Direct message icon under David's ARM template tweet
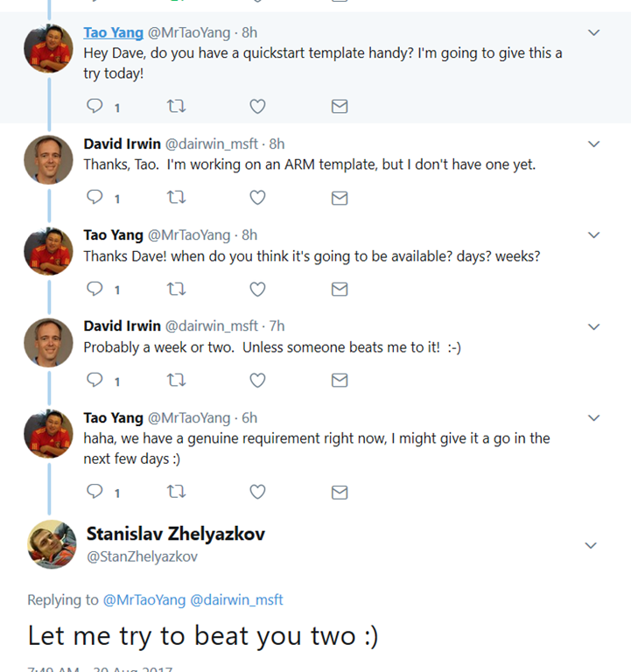The height and width of the screenshot is (672, 631). 340,198
